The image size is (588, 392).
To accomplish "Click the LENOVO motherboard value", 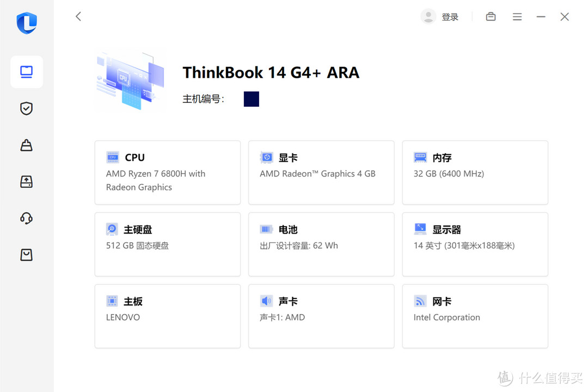I will 123,317.
